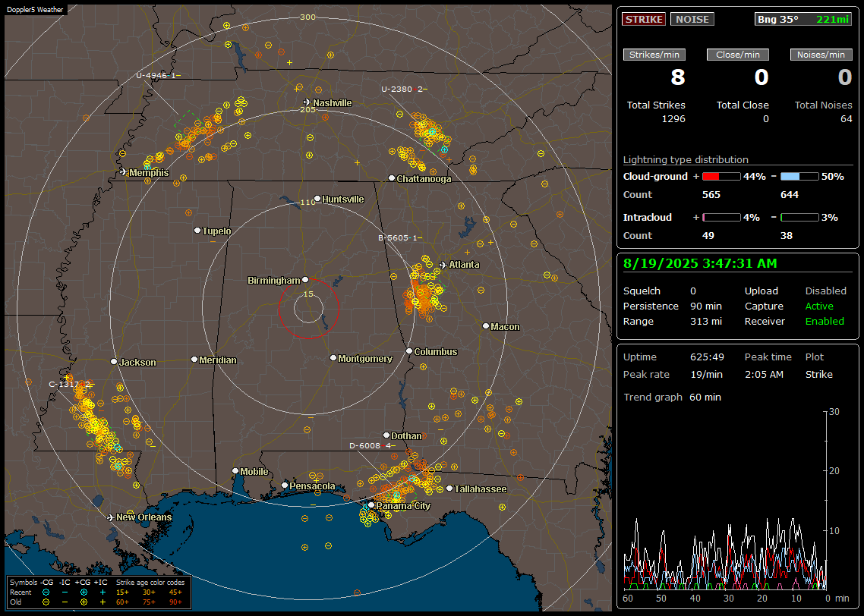Click the 110 range ring label
864x616 pixels.
pos(307,202)
